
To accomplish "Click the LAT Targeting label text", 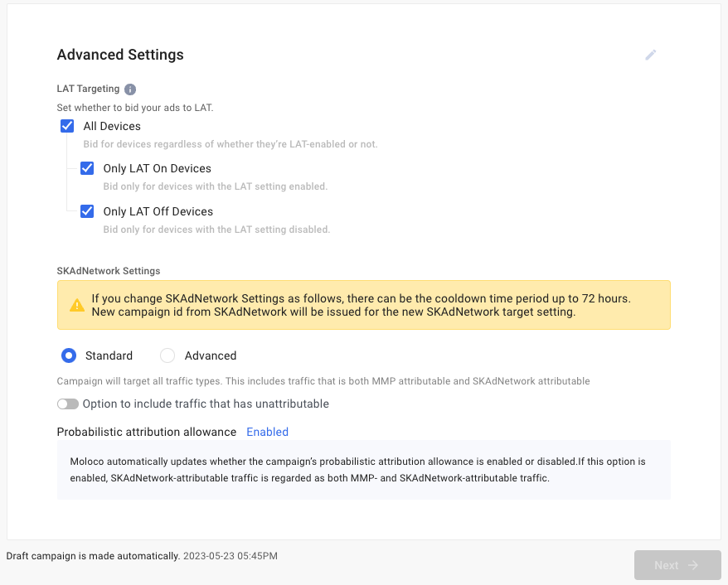I will (x=88, y=89).
